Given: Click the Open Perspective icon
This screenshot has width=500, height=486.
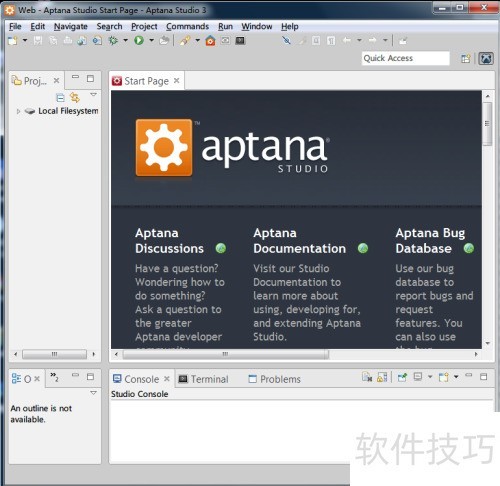Looking at the screenshot, I should (466, 59).
